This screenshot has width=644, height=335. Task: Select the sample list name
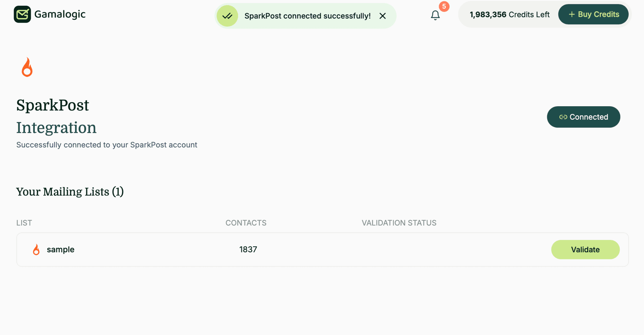[60, 249]
